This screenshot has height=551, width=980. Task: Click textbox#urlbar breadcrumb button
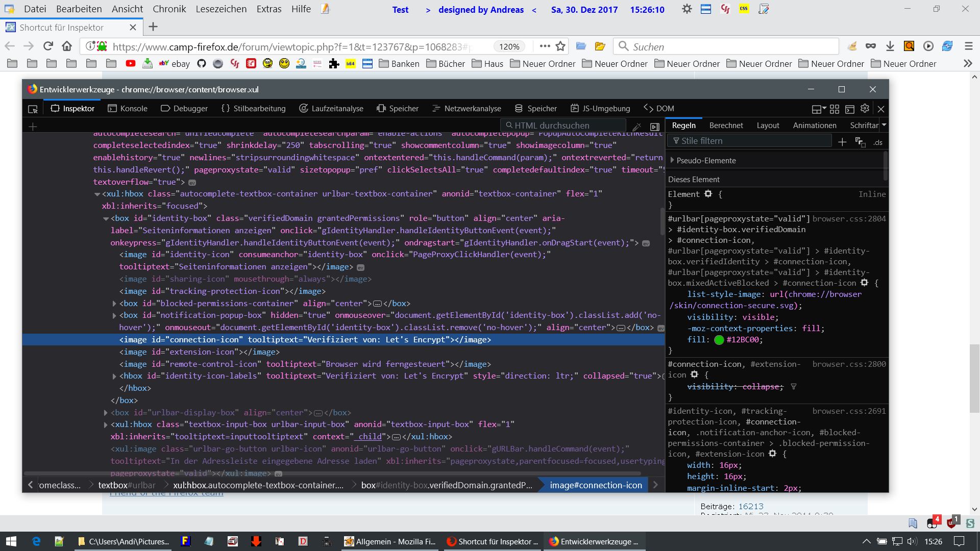click(x=127, y=485)
